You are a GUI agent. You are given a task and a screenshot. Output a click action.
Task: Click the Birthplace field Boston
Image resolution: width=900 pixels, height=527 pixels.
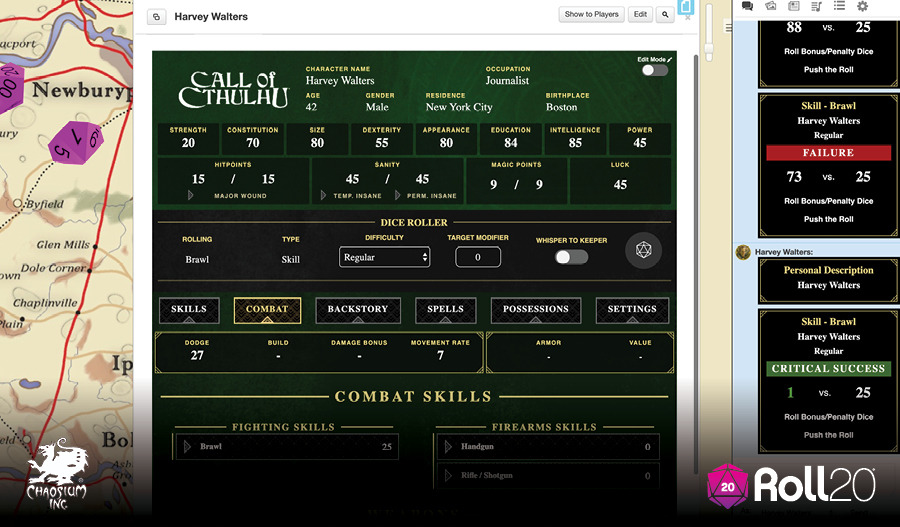point(561,107)
